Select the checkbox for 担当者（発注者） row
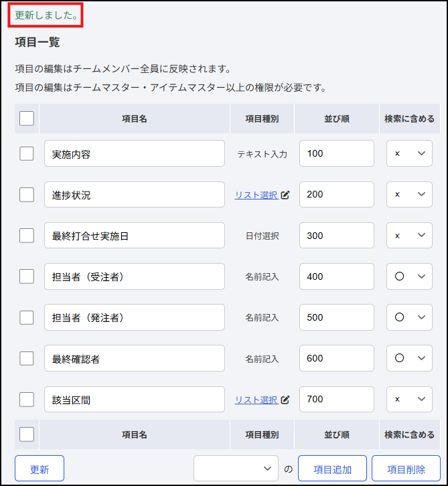 (x=27, y=317)
